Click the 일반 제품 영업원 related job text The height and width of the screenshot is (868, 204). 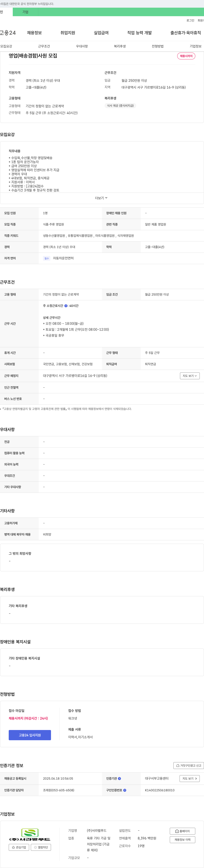(x=155, y=224)
